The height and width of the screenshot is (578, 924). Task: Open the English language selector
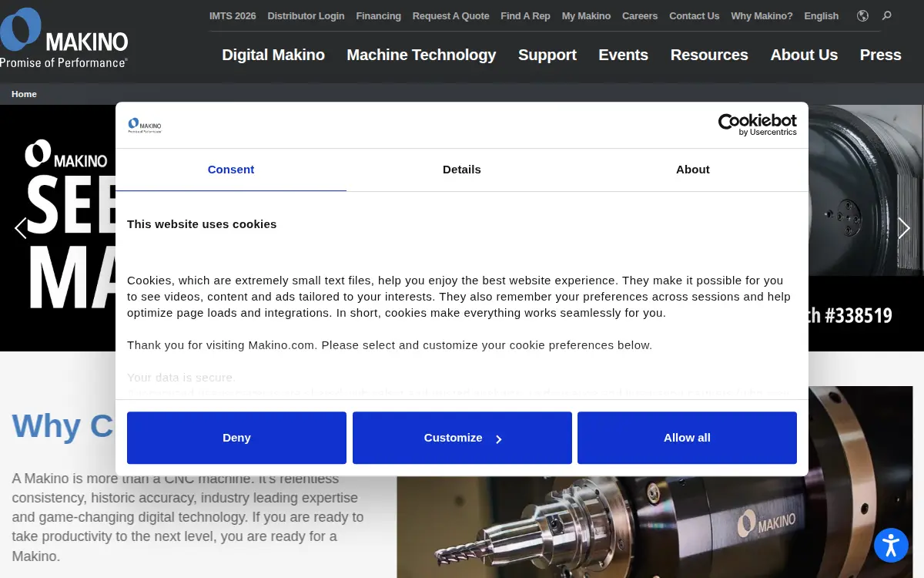[821, 15]
